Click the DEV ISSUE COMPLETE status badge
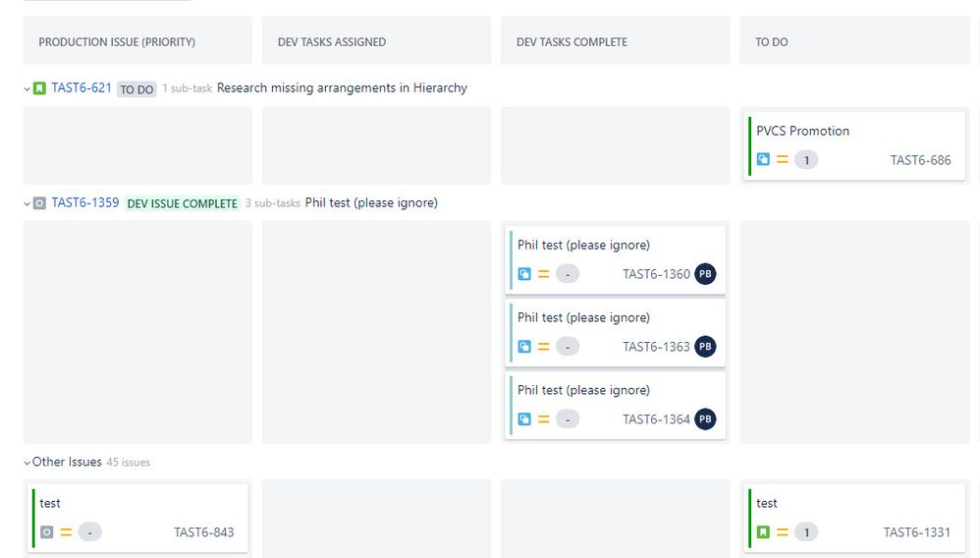The image size is (980, 558). (x=182, y=204)
